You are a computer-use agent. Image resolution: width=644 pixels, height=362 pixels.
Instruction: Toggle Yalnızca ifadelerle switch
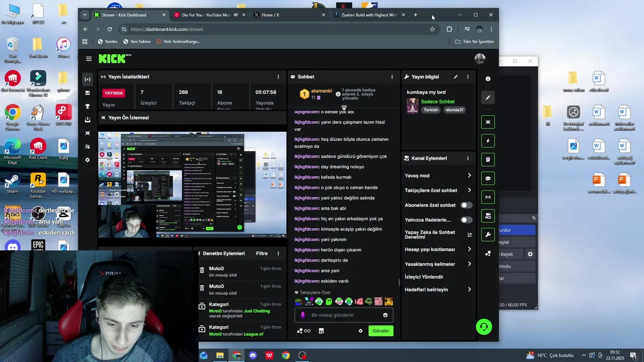(466, 220)
